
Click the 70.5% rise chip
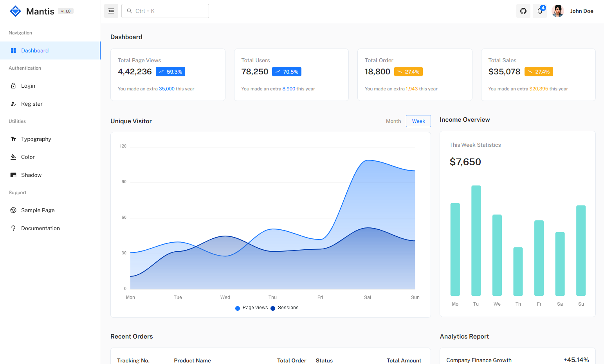pos(287,72)
